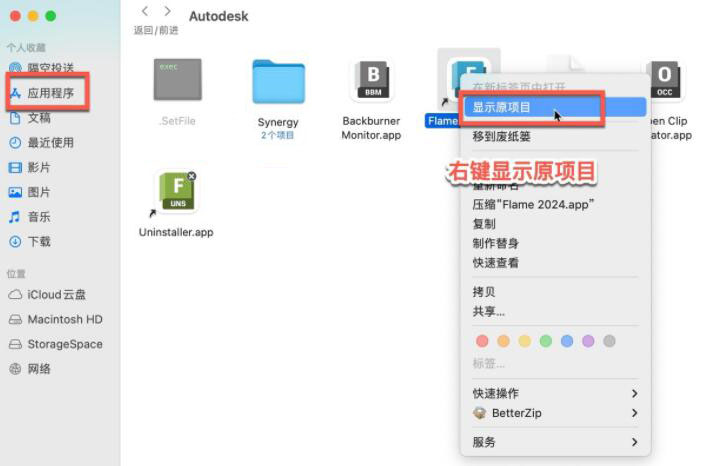Click the "2个项目" item count text

pos(277,135)
